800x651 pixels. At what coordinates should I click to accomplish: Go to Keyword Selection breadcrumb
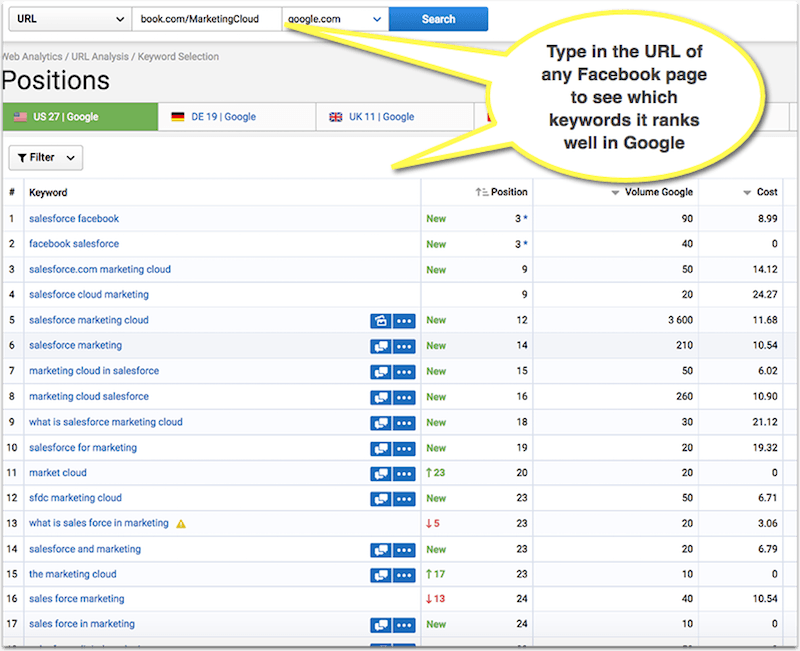pyautogui.click(x=178, y=57)
